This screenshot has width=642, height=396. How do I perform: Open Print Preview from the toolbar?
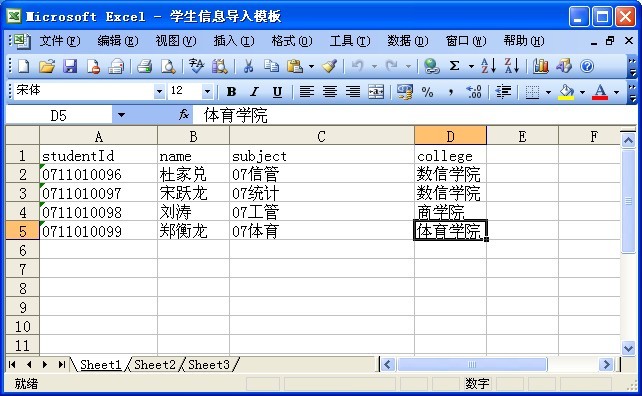pyautogui.click(x=168, y=66)
